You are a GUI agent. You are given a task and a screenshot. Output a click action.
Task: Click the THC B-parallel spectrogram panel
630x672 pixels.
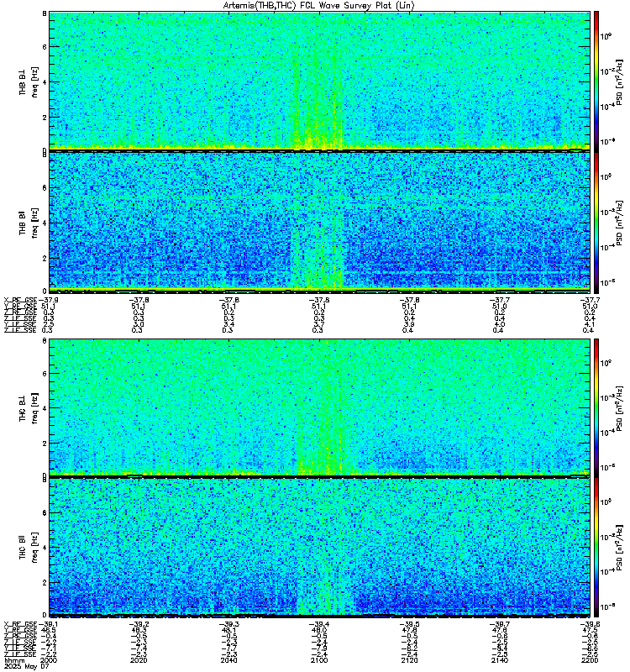319,547
